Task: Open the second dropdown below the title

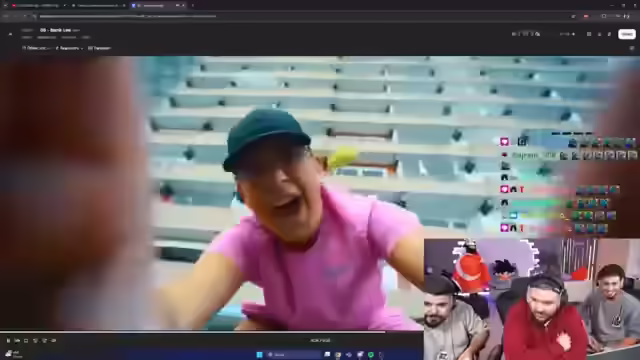Action: coord(69,48)
